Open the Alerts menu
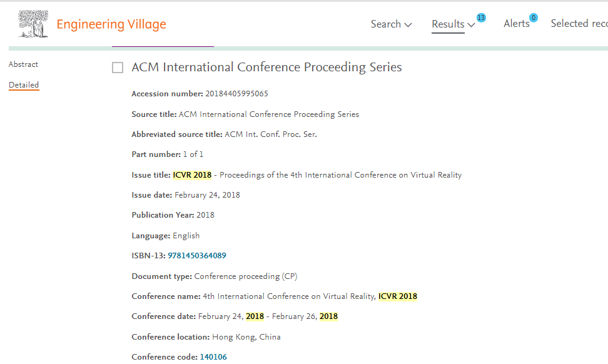 tap(517, 24)
